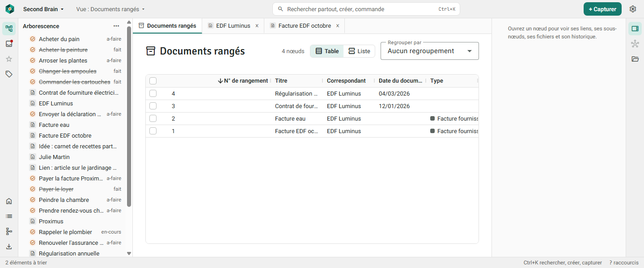Tick the select-all checkbox in table header

click(x=153, y=81)
